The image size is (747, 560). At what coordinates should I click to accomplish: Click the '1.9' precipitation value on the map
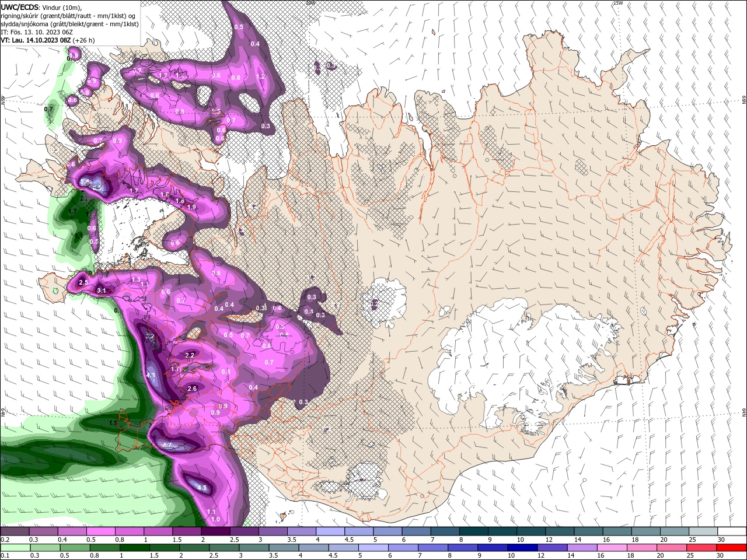pos(191,207)
